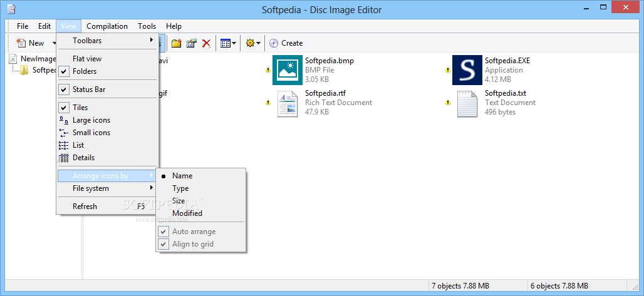Open the Tools menu
644x296 pixels.
click(147, 26)
